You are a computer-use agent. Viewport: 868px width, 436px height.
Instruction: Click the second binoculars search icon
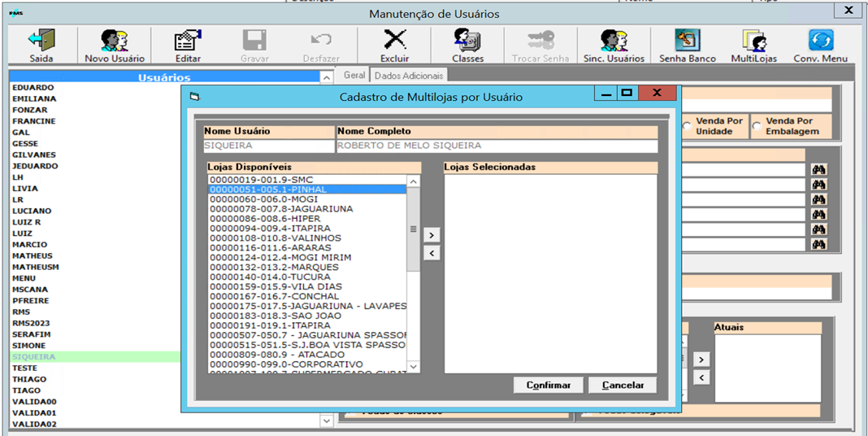(x=818, y=185)
